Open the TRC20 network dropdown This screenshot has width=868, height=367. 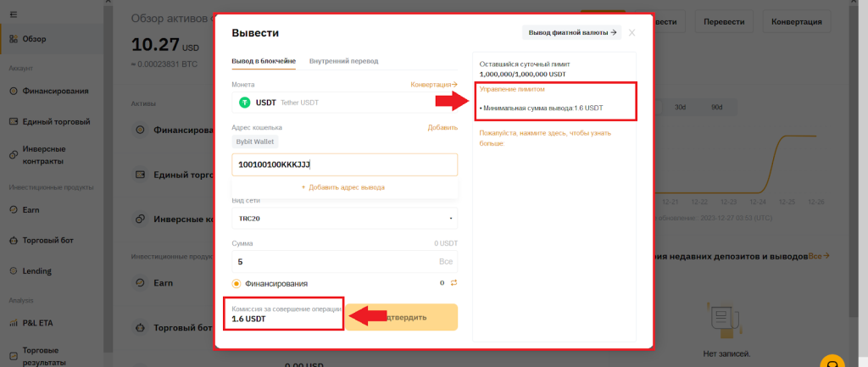(345, 218)
